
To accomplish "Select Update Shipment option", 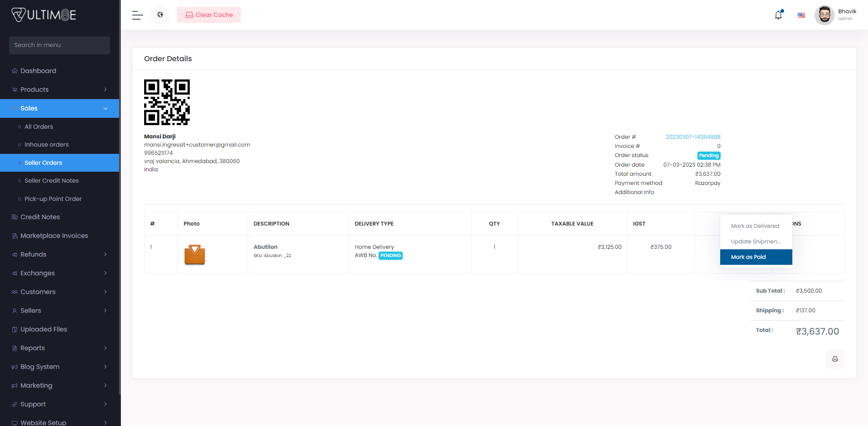I will point(755,242).
